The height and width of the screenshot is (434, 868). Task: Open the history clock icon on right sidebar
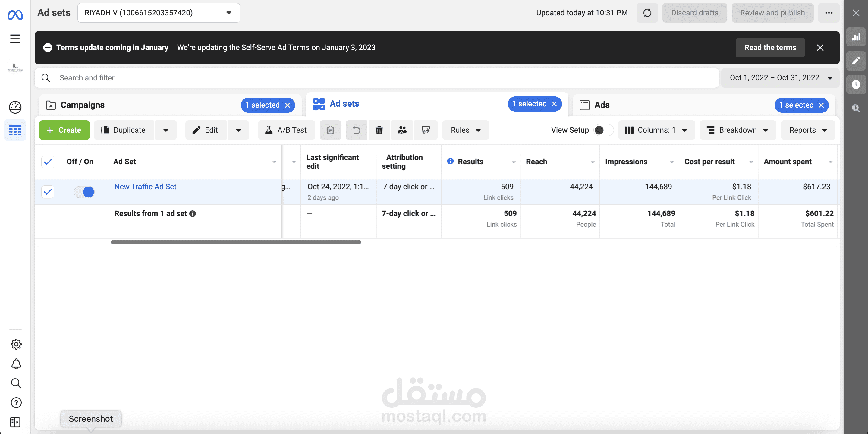click(x=856, y=84)
